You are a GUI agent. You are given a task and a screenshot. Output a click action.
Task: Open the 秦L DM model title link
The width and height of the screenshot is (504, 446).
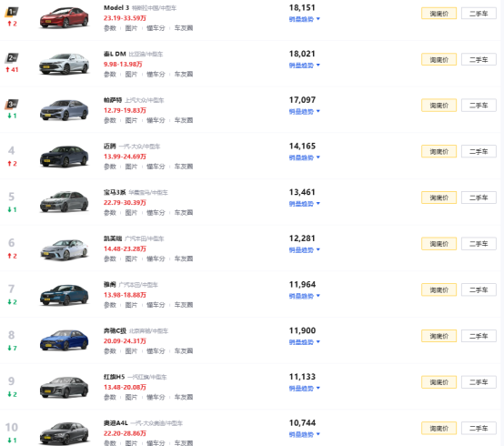(x=115, y=54)
